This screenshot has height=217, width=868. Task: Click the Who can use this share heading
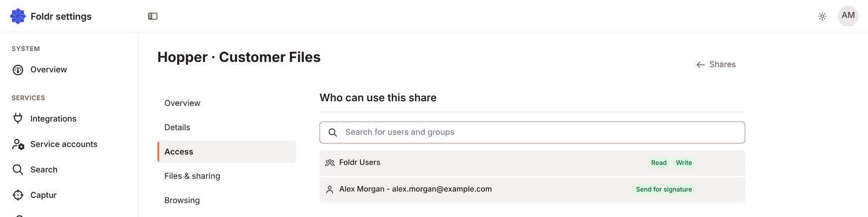[x=378, y=98]
